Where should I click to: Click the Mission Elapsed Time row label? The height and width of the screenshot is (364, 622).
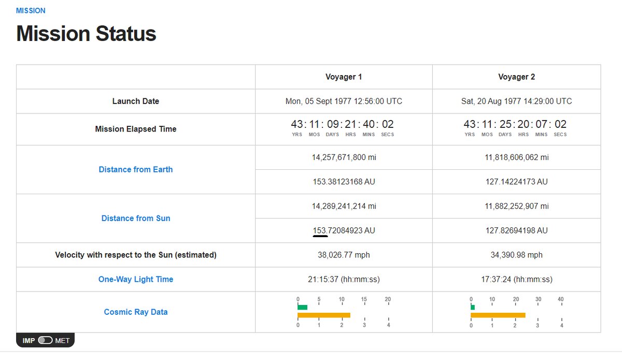(x=136, y=129)
